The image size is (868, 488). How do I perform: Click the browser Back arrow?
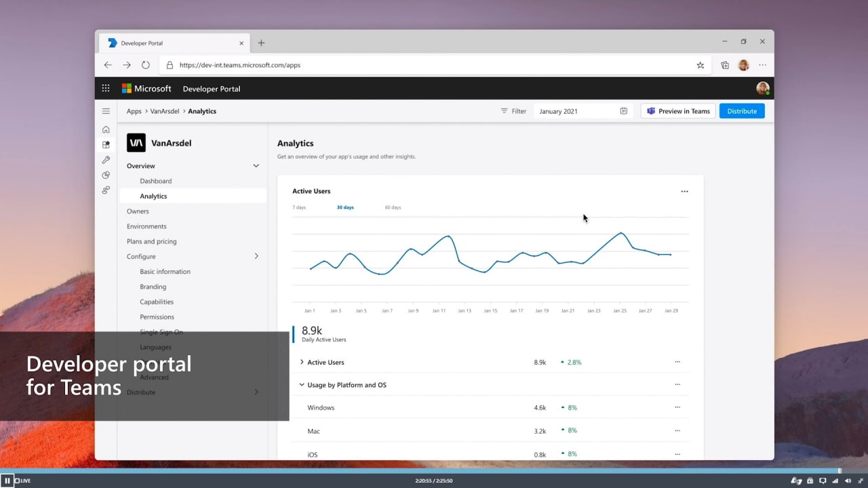point(108,65)
